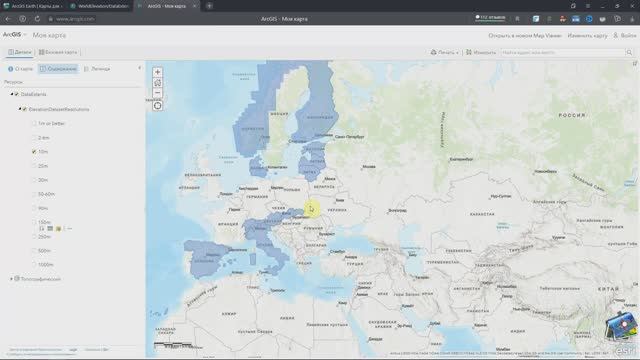The image size is (640, 360).
Task: Enable the 90m layer
Action: pos(34,208)
